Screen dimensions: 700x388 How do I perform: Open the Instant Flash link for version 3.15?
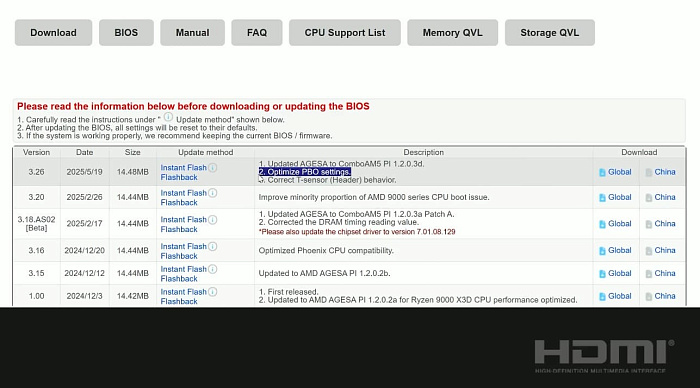[183, 269]
